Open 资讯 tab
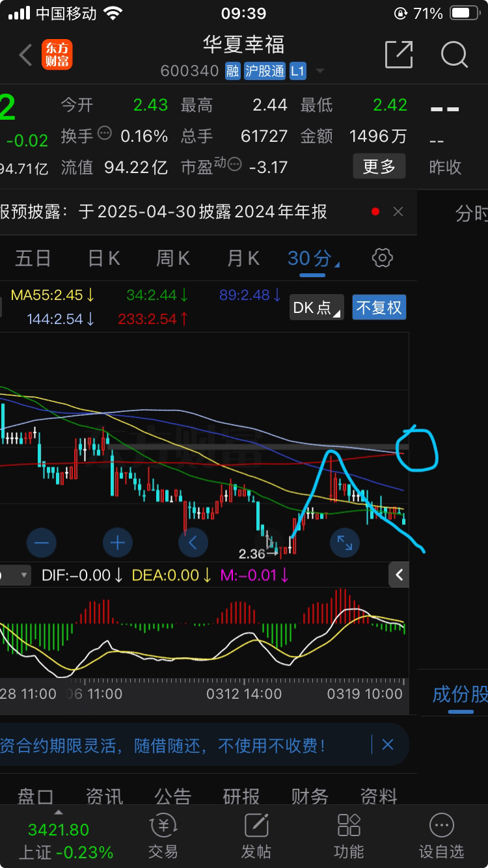The height and width of the screenshot is (868, 488). 104,796
